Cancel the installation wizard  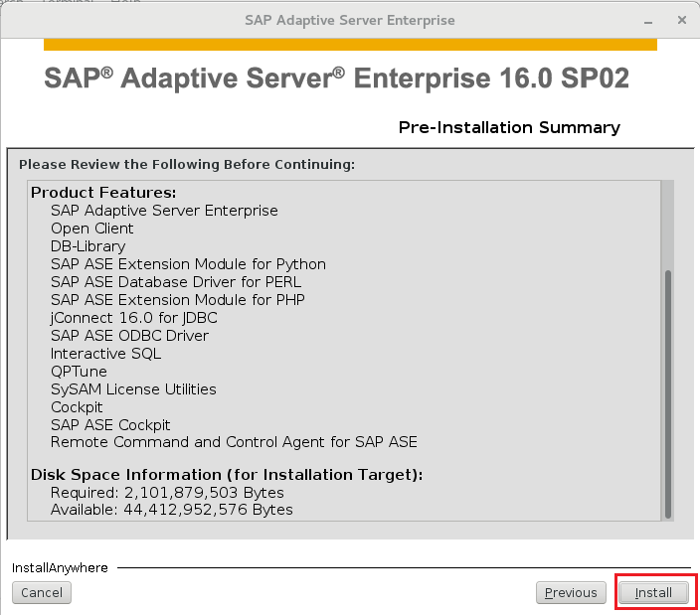[x=42, y=592]
